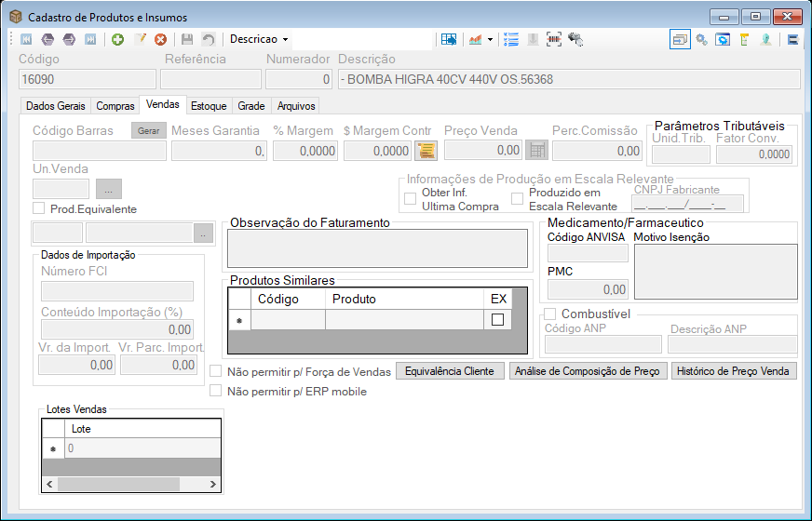Enable the Combustível checkbox

[x=550, y=314]
